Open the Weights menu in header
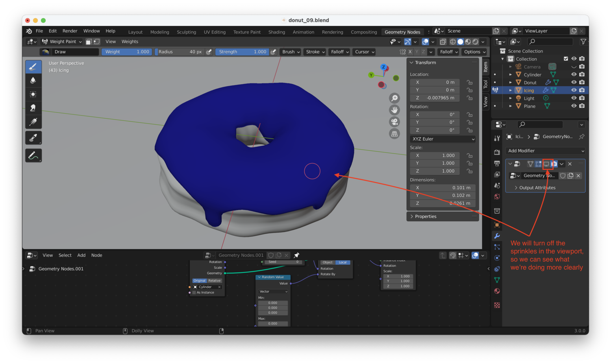 point(130,41)
